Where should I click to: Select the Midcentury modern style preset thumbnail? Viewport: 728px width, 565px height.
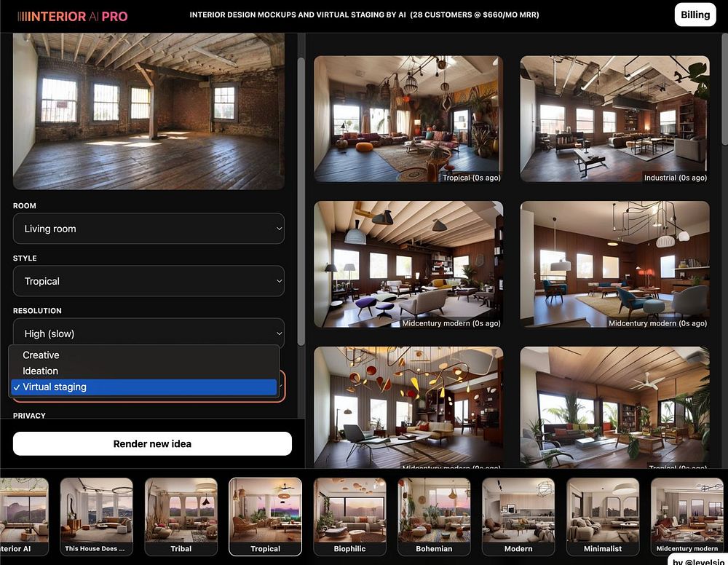[x=687, y=517]
